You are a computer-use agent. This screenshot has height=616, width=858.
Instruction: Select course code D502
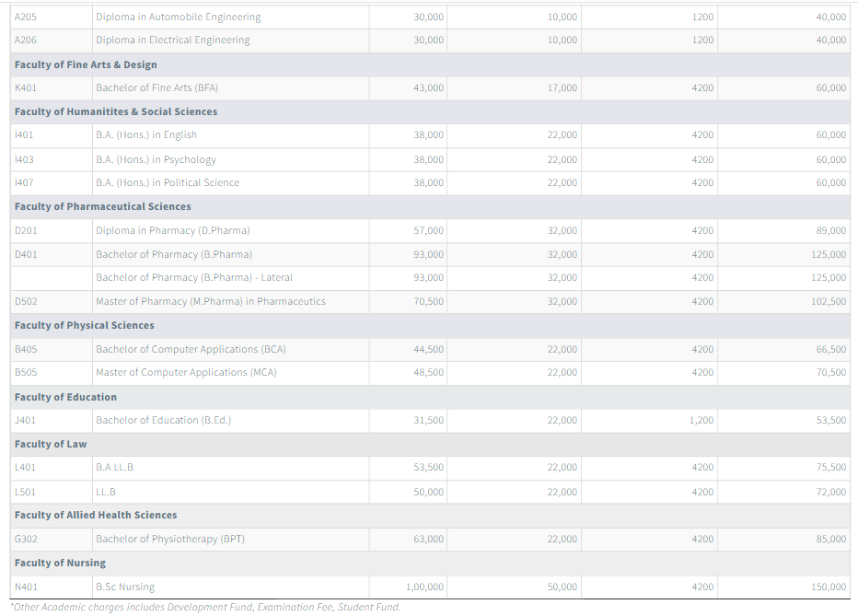click(26, 301)
